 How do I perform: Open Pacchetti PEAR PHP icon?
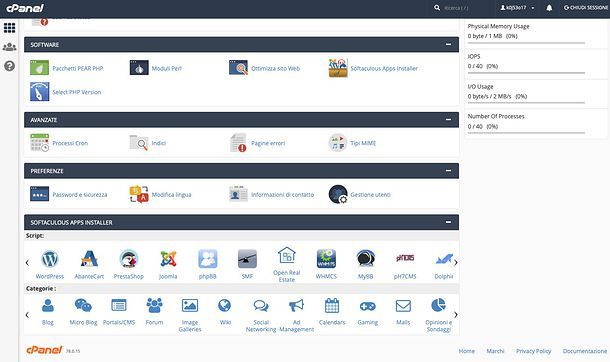[39, 68]
